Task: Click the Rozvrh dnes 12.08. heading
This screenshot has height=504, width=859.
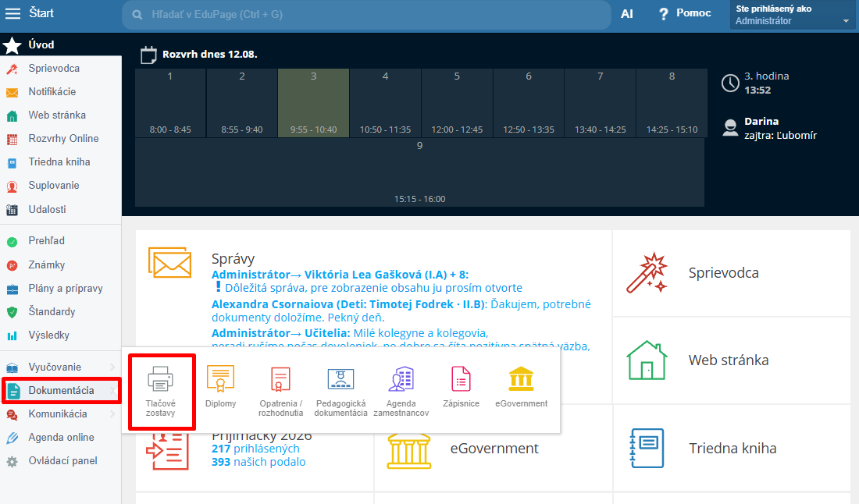Action: (x=210, y=54)
